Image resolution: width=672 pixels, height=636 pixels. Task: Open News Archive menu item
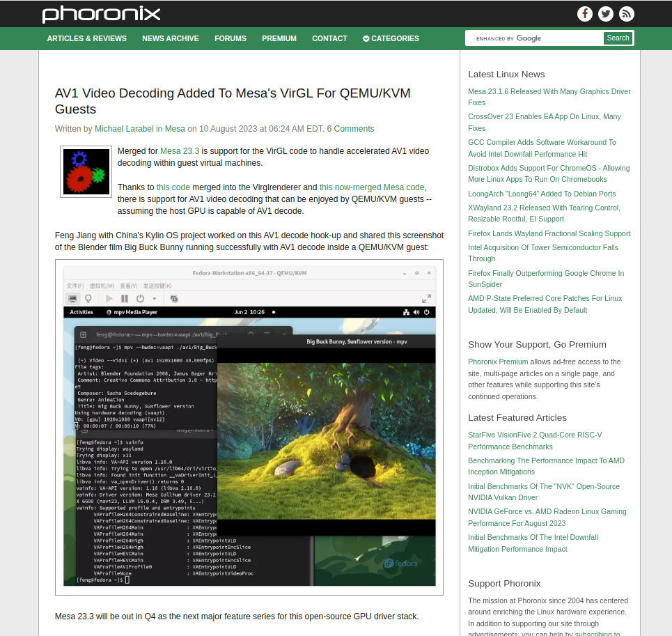tap(171, 38)
